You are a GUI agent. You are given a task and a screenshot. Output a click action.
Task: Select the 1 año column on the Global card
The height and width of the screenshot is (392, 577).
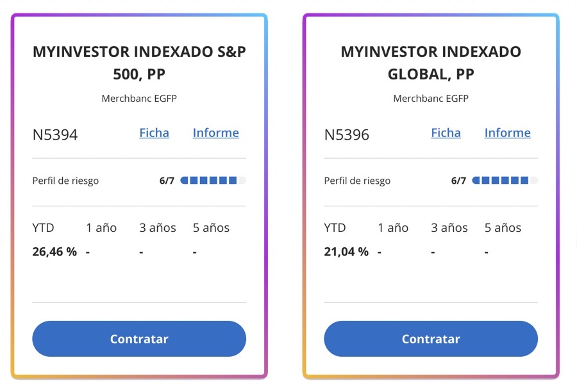(393, 227)
